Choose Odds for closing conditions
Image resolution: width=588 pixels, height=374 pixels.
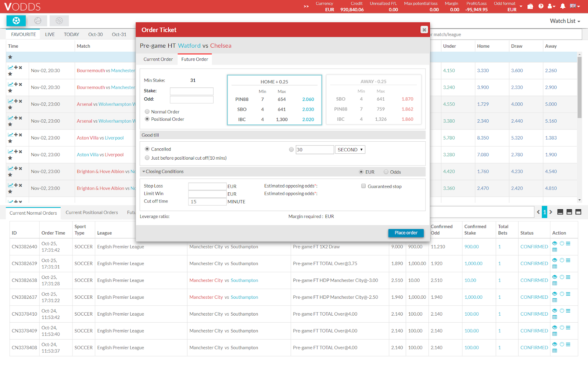pyautogui.click(x=386, y=172)
